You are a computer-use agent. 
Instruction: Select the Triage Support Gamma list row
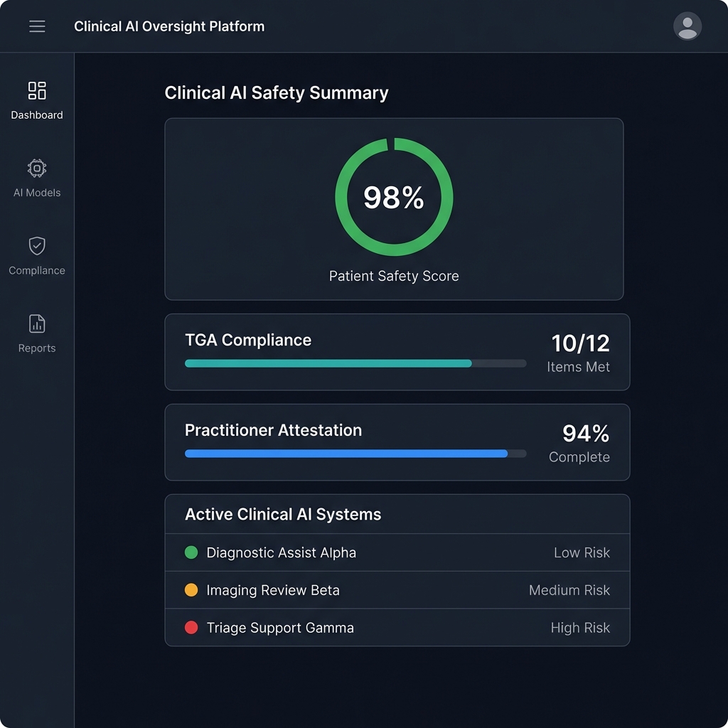click(397, 628)
